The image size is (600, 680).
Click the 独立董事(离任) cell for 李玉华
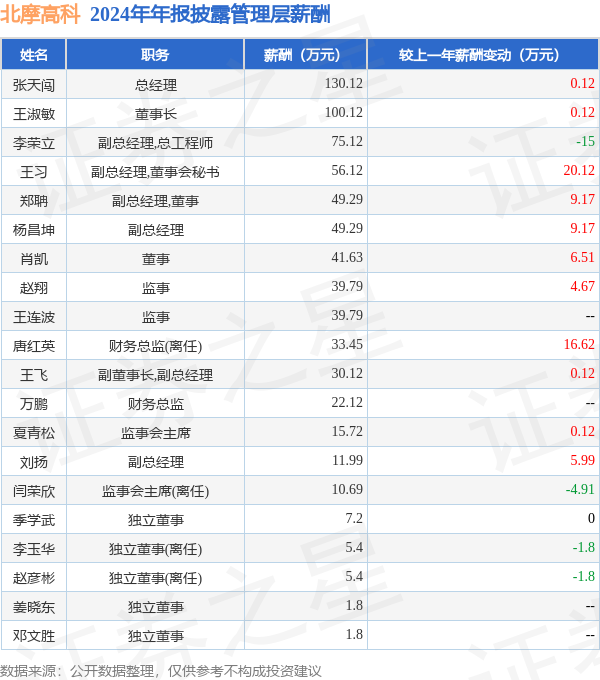(156, 549)
